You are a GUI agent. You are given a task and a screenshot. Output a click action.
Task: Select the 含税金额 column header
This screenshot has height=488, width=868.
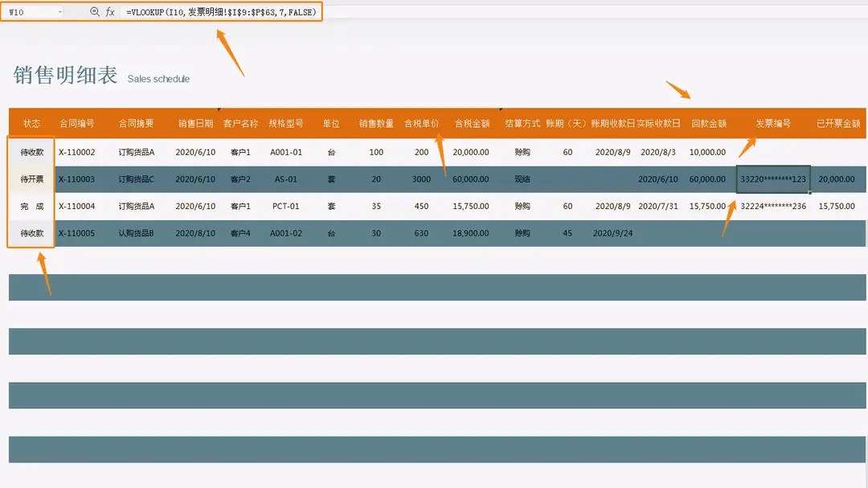[473, 124]
